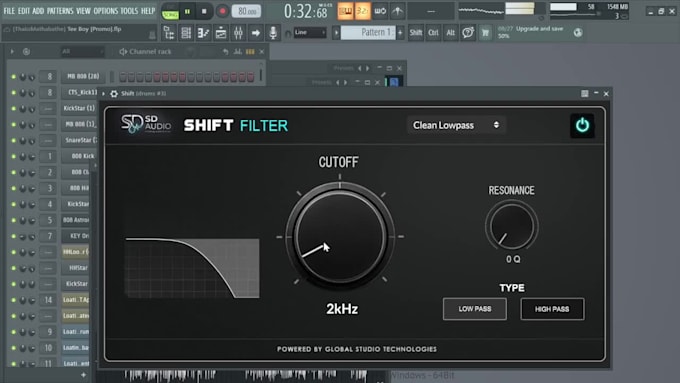Screen dimensions: 680x383
Task: Mute the KEY channel number 7 LED
Action: [13, 236]
